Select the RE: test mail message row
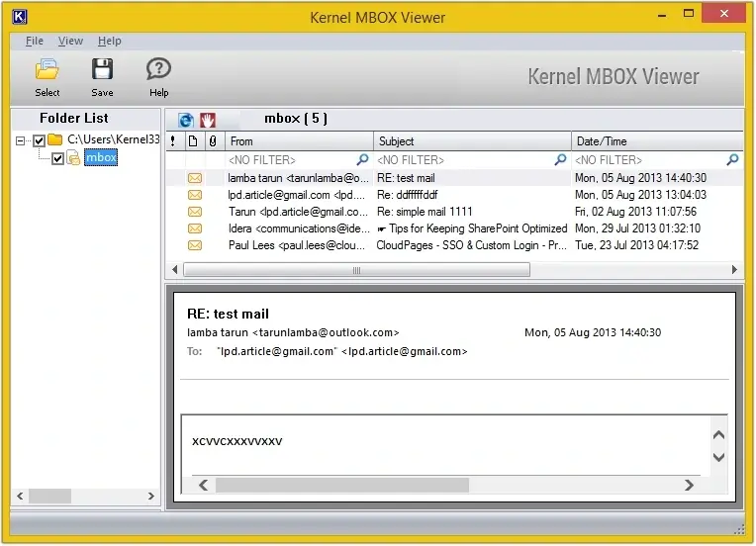The width and height of the screenshot is (756, 546). 454,178
